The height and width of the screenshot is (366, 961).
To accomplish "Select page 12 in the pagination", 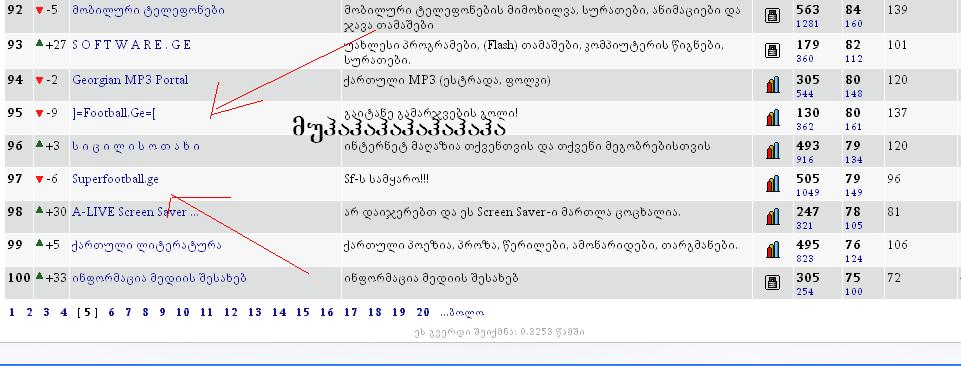I will pos(230,313).
